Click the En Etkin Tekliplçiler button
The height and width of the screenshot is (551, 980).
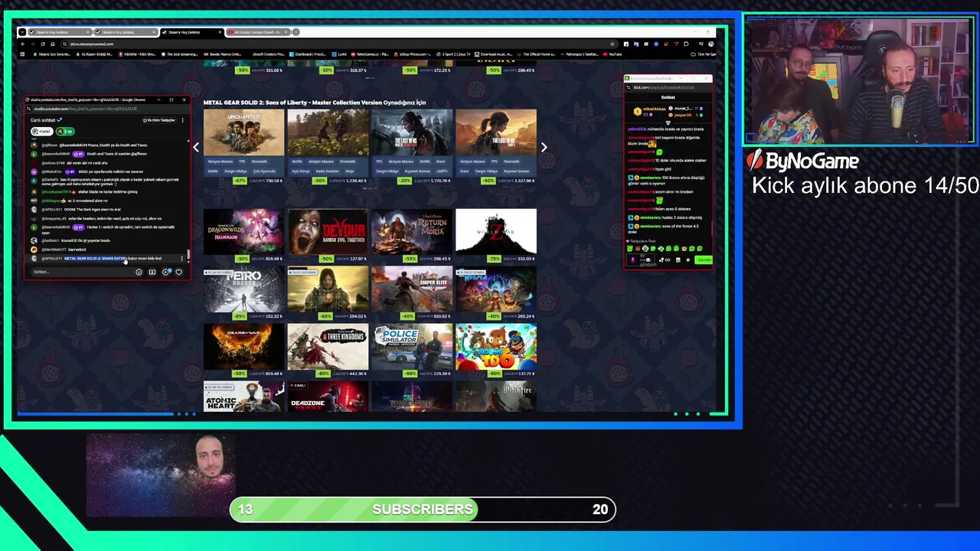[159, 120]
